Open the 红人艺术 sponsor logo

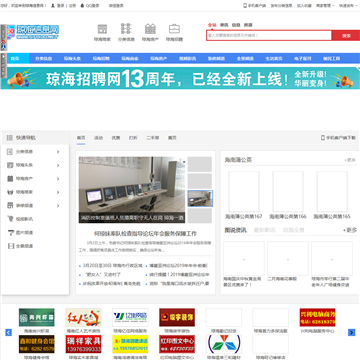pyautogui.click(x=83, y=317)
